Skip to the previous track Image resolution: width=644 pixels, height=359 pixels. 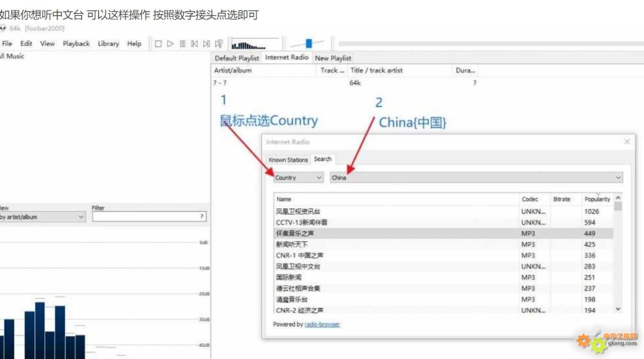pos(194,44)
